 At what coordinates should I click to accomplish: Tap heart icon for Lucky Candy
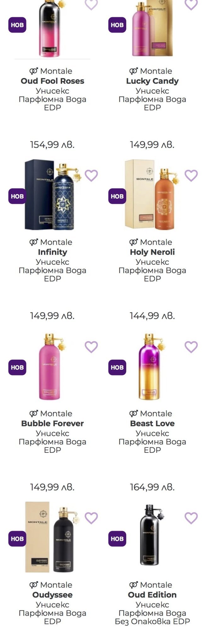click(191, 4)
